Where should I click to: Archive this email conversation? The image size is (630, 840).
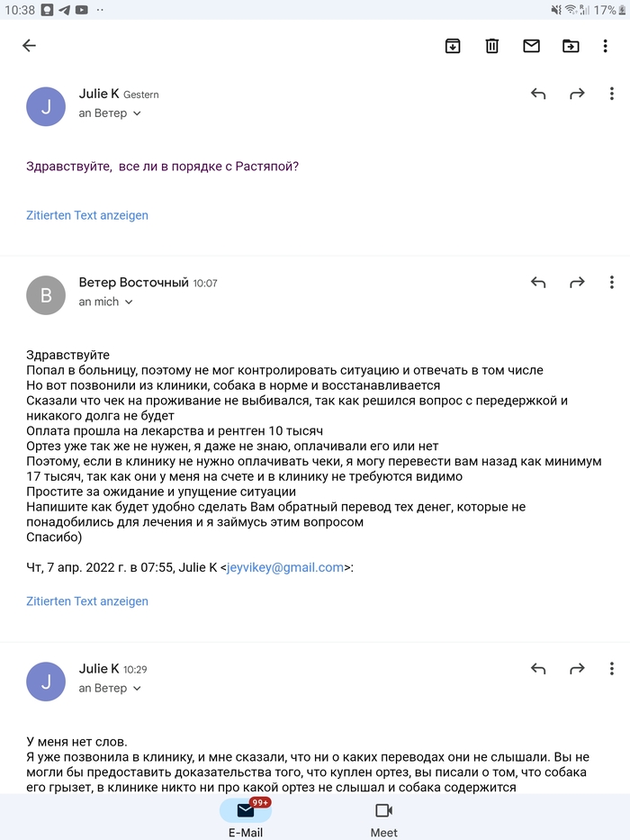tap(453, 46)
